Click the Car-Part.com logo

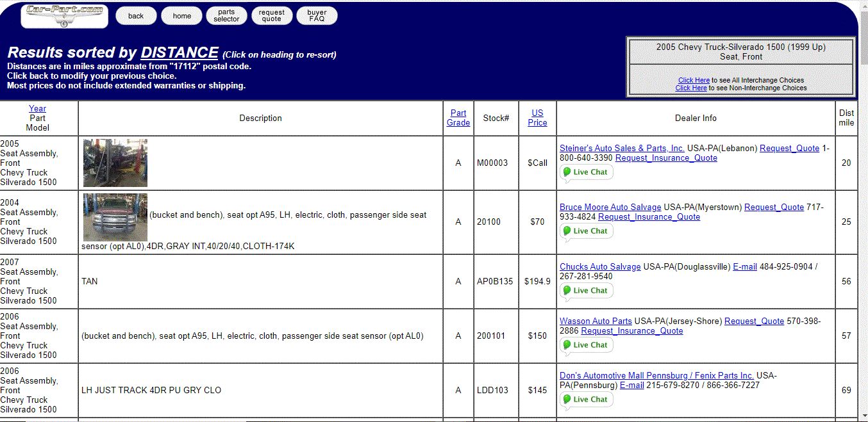coord(64,16)
